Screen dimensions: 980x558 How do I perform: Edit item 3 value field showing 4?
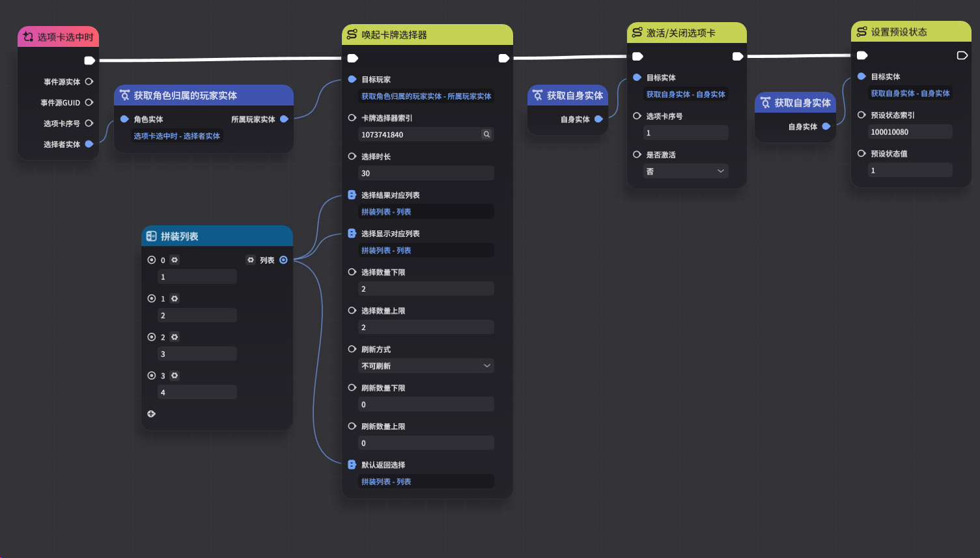(197, 392)
